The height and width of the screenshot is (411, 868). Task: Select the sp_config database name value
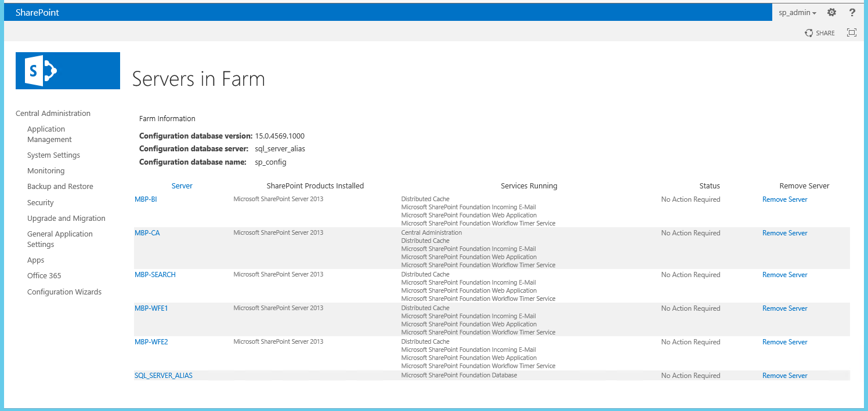(x=271, y=162)
